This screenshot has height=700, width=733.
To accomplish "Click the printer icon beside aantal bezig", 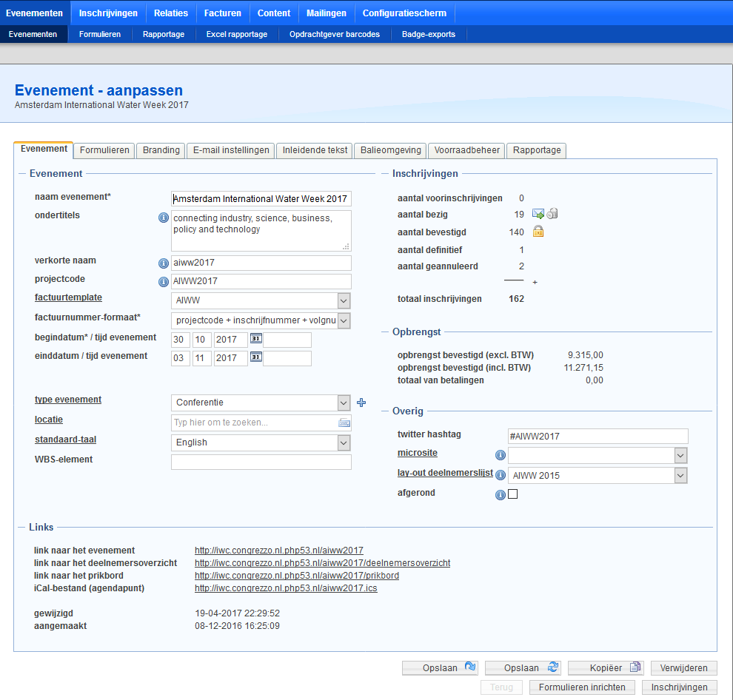I will pos(552,214).
